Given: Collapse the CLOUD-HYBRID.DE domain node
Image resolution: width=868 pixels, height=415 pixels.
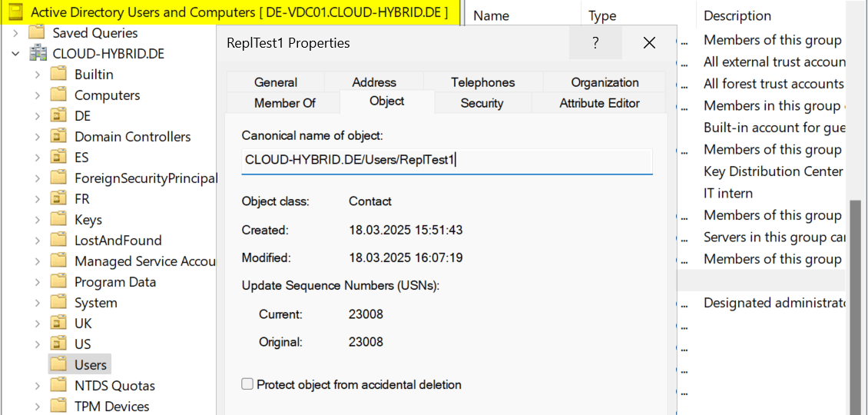Looking at the screenshot, I should [x=15, y=54].
